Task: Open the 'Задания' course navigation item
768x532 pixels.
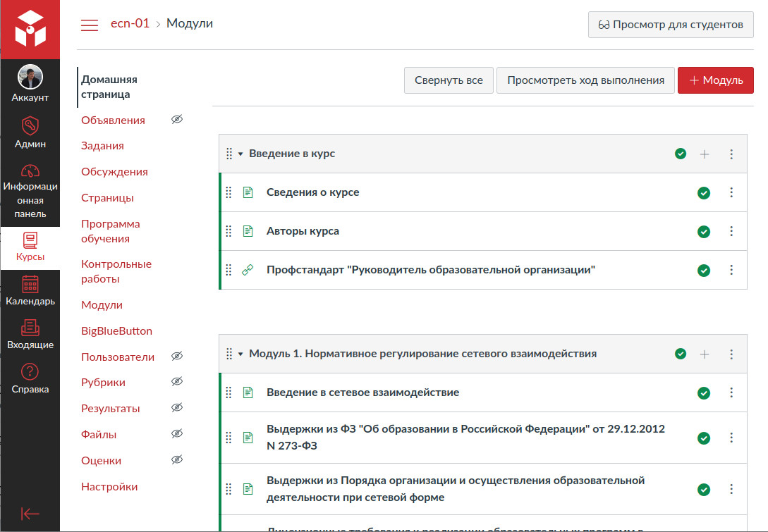Action: pyautogui.click(x=102, y=146)
